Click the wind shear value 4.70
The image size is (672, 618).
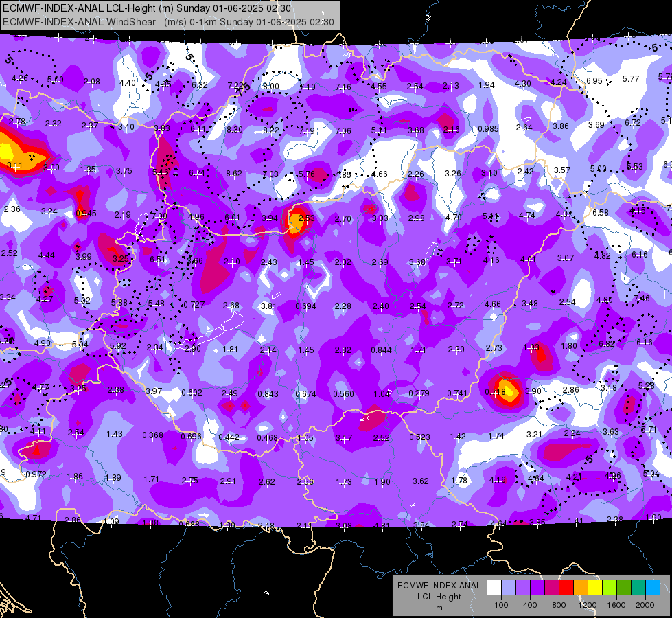[454, 218]
